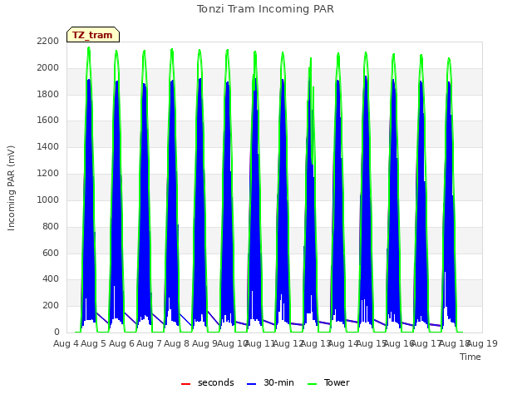Image resolution: width=532 pixels, height=399 pixels.
Task: Click the 600 y-axis tick label
Action: (51, 253)
